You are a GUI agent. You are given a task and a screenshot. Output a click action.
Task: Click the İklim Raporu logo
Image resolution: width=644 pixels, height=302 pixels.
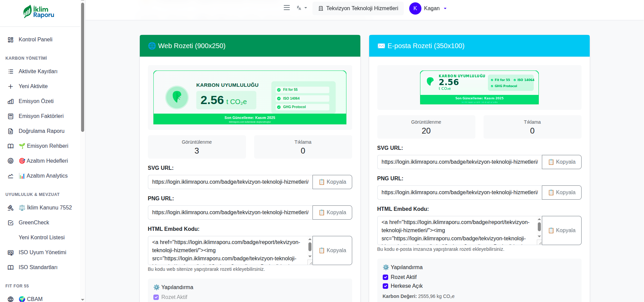tap(39, 12)
